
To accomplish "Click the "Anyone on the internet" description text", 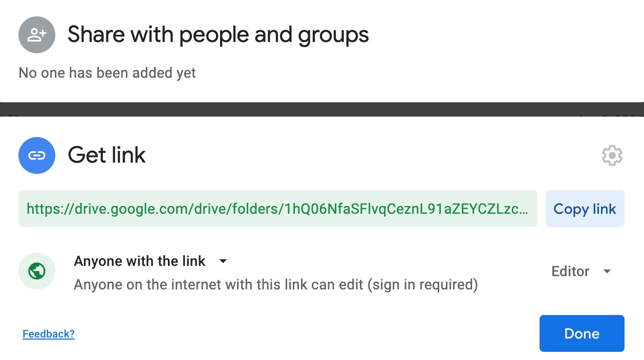I will click(219, 284).
